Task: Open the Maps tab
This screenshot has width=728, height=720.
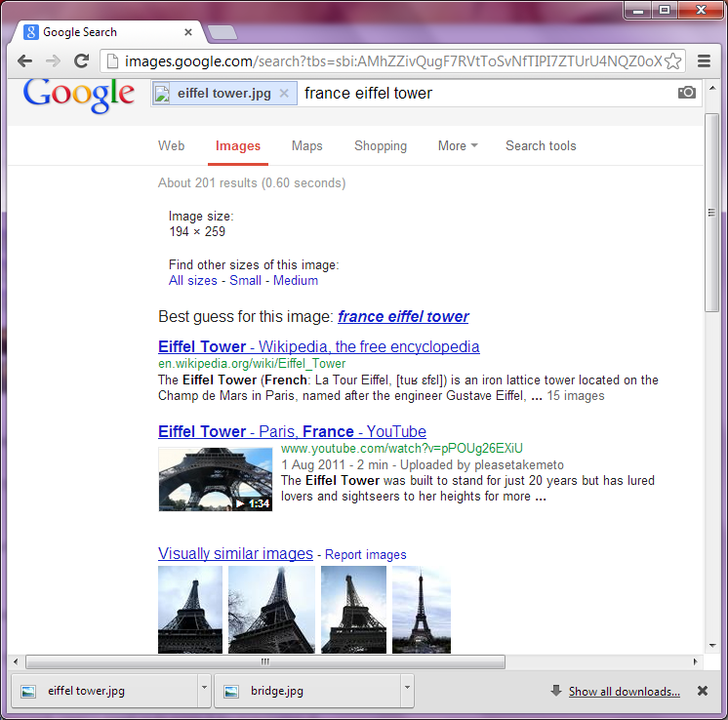Action: (x=306, y=145)
